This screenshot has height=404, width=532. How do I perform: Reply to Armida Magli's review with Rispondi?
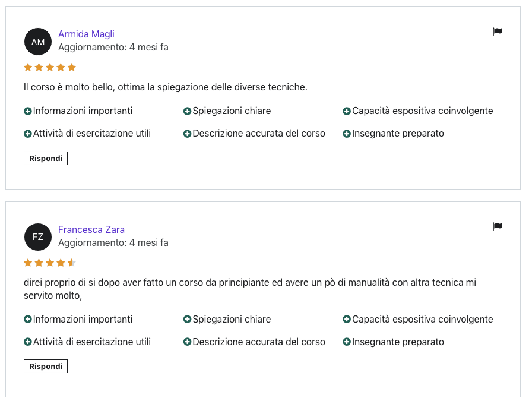[x=46, y=159]
